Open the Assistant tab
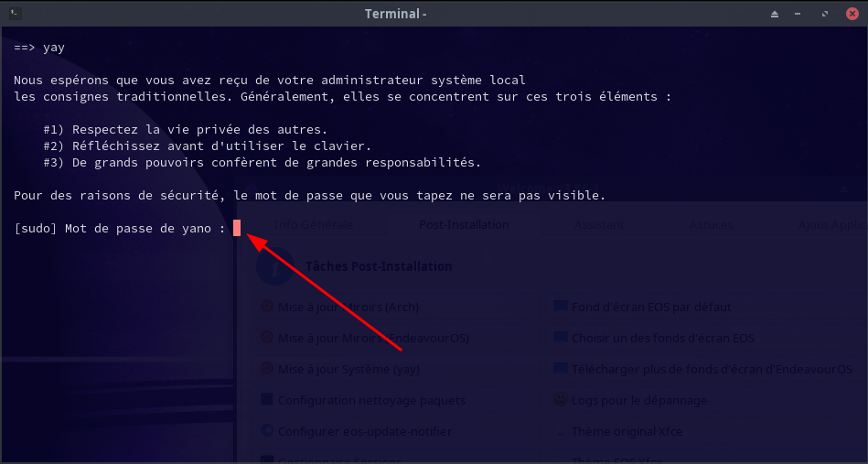This screenshot has width=868, height=464. [x=600, y=224]
